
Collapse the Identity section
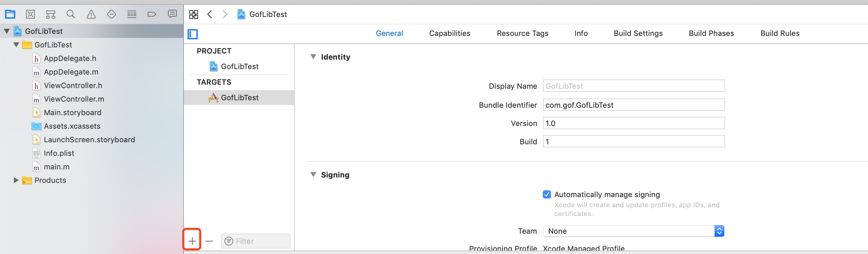[x=313, y=57]
